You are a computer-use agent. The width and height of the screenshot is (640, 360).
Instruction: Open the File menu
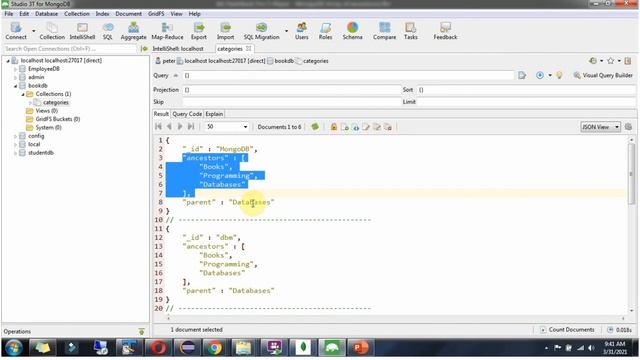pyautogui.click(x=9, y=13)
